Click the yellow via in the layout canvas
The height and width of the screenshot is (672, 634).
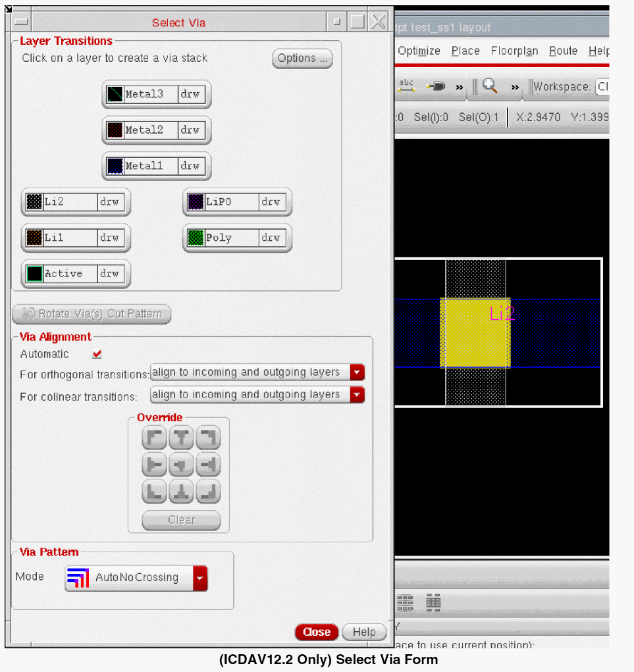pyautogui.click(x=475, y=333)
